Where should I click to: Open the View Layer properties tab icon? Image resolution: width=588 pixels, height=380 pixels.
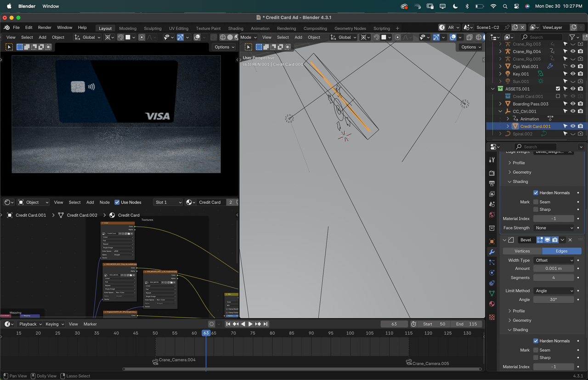tap(492, 194)
